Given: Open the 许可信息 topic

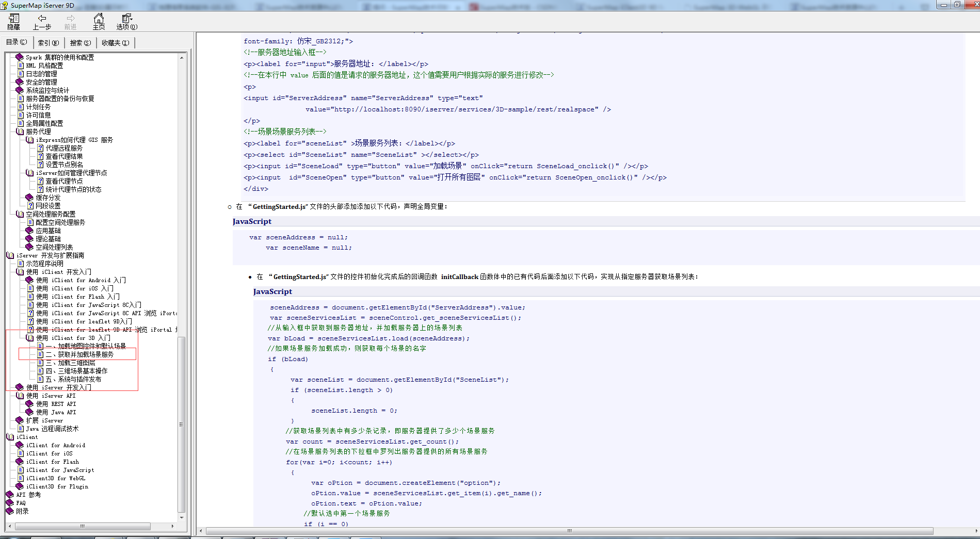Looking at the screenshot, I should 38,115.
